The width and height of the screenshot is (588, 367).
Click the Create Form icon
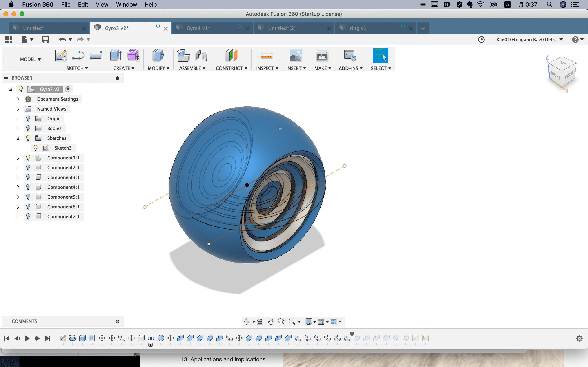pos(133,55)
